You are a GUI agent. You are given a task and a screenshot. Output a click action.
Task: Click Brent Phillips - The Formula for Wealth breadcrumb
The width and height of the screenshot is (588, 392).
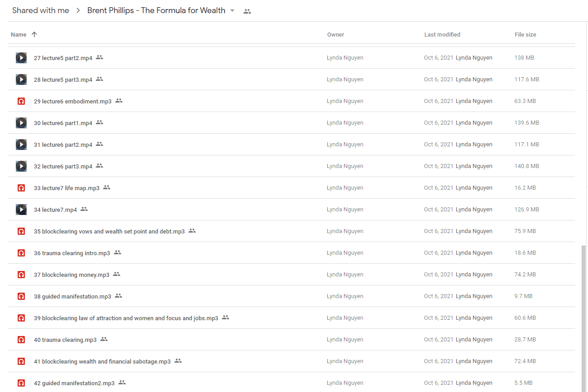tap(156, 10)
